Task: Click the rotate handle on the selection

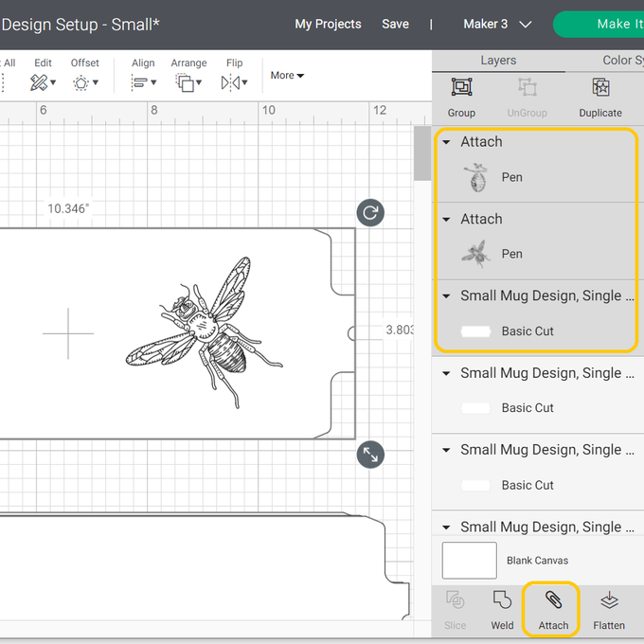Action: click(370, 213)
